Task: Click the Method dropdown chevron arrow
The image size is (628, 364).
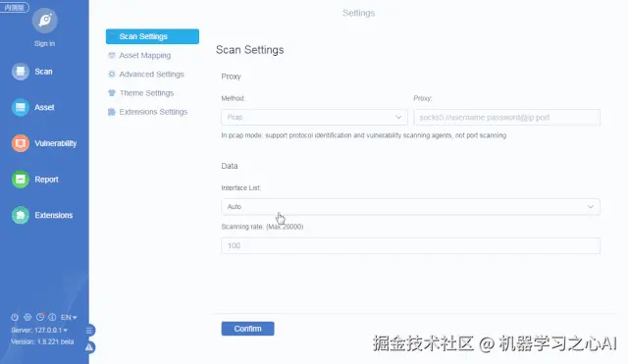Action: pyautogui.click(x=398, y=118)
